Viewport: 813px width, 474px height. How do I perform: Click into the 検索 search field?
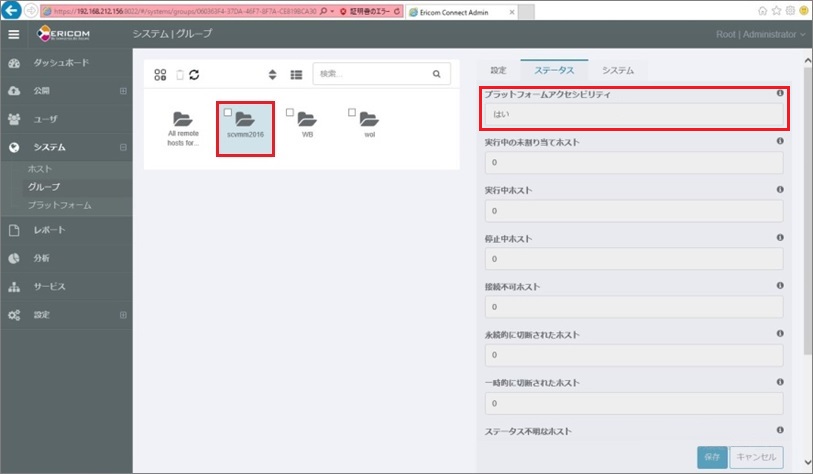(x=372, y=74)
